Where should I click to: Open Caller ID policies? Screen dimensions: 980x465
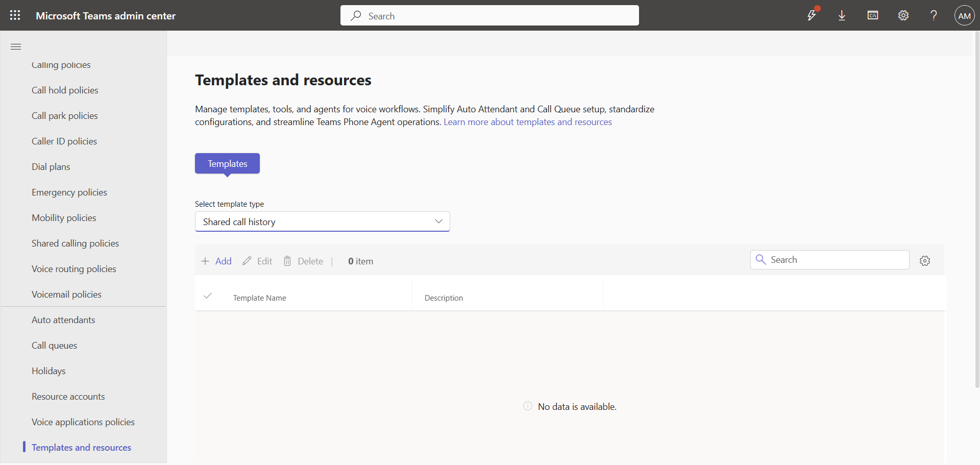64,141
